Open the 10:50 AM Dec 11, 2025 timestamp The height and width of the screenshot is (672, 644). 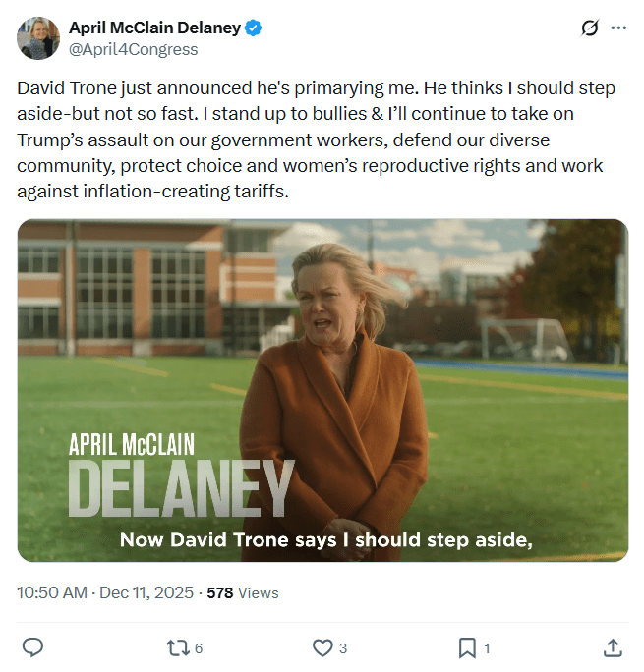(x=106, y=592)
